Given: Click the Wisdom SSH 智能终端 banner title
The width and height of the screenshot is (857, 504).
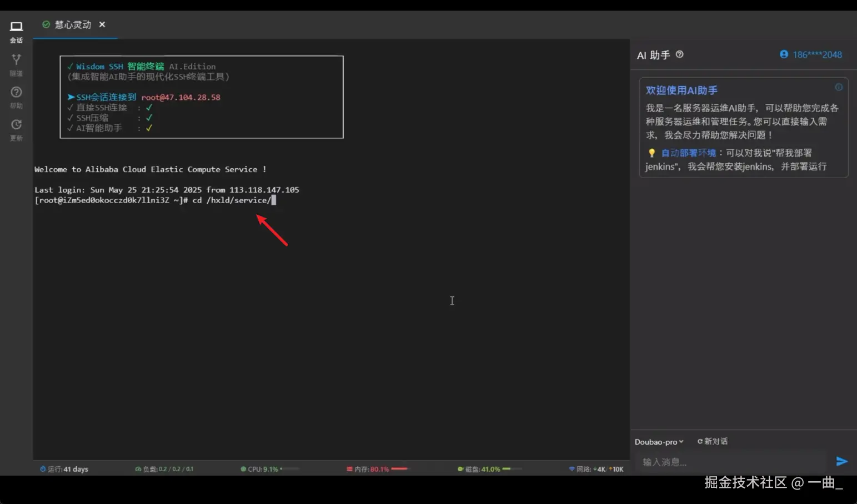Looking at the screenshot, I should point(120,66).
